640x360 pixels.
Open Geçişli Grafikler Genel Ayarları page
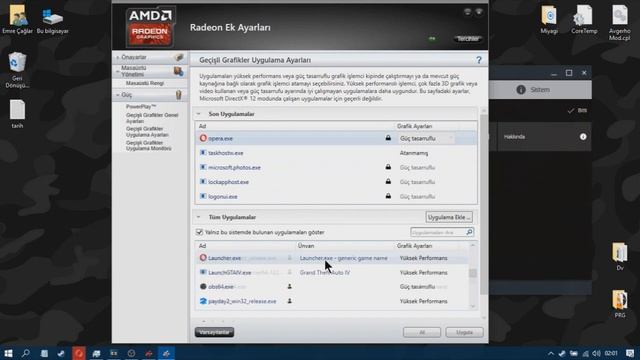click(x=152, y=118)
